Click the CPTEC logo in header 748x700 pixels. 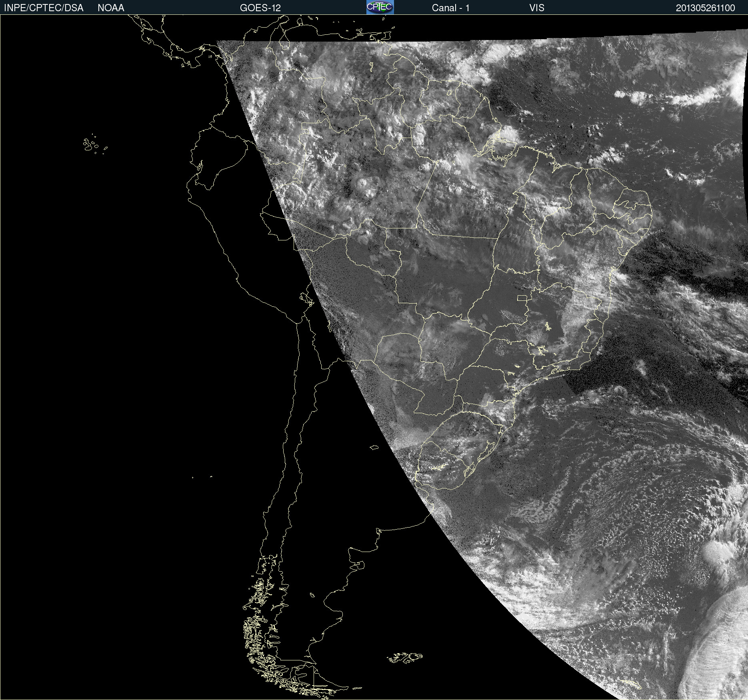[x=380, y=7]
